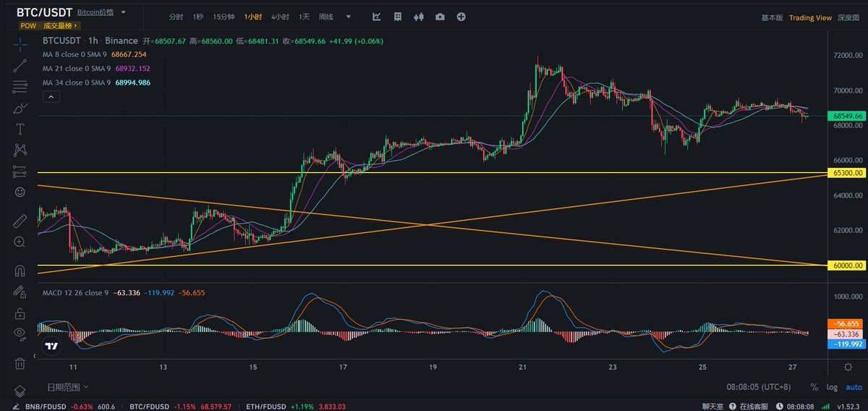Click the POW tag
Screen dimensions: 868x411
pos(28,25)
